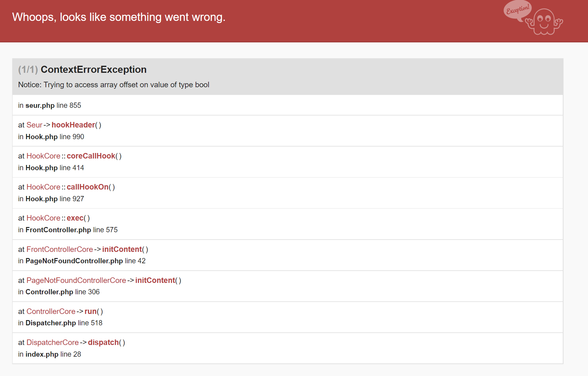Click the Whoops error heading
The width and height of the screenshot is (588, 376).
coord(119,17)
